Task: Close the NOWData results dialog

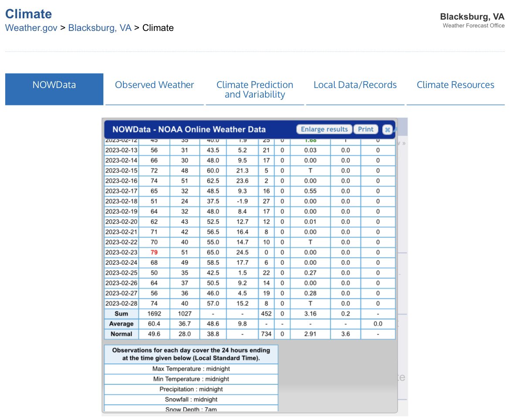Action: 387,130
